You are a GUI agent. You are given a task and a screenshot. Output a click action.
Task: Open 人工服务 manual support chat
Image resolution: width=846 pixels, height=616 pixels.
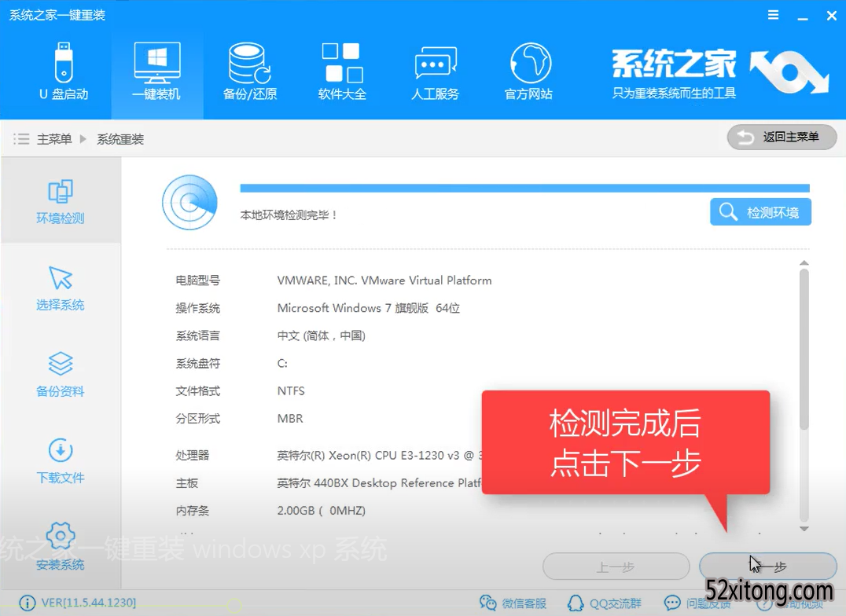(x=436, y=71)
